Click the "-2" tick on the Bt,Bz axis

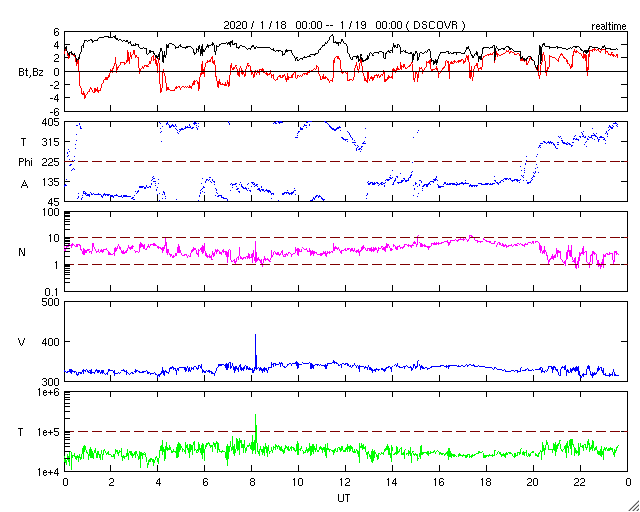point(54,85)
